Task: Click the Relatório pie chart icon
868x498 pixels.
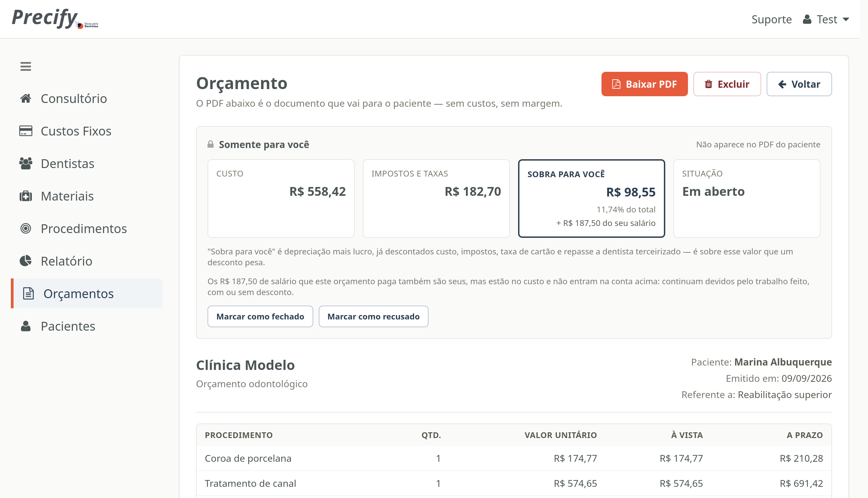Action: [x=26, y=261]
